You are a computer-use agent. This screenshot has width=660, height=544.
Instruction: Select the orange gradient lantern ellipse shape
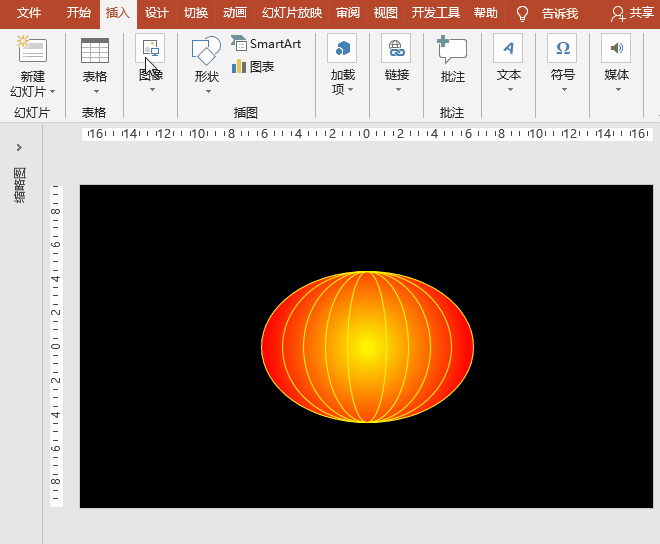[367, 347]
